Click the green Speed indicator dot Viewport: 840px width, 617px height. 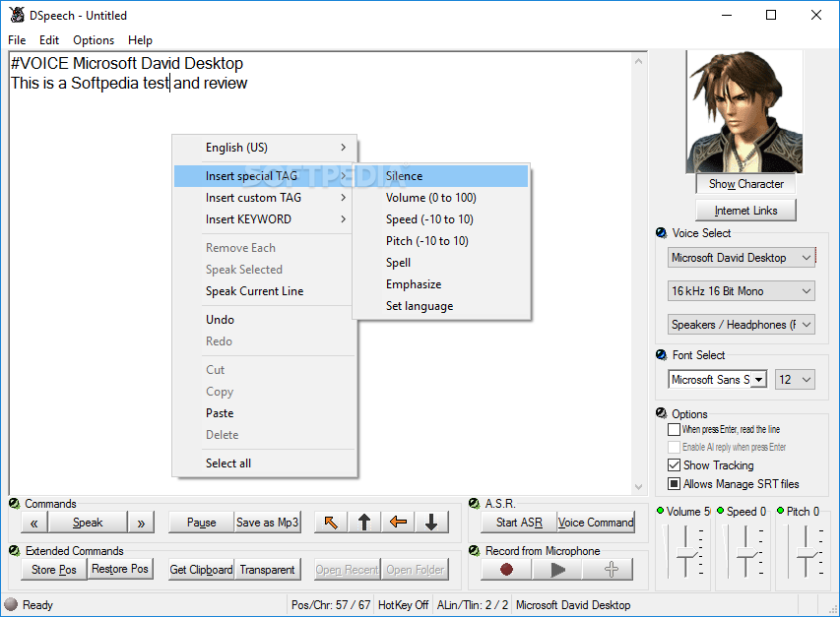point(721,511)
